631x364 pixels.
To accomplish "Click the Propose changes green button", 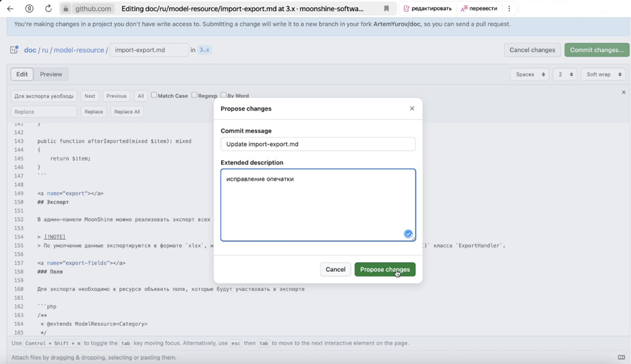I will pos(384,269).
